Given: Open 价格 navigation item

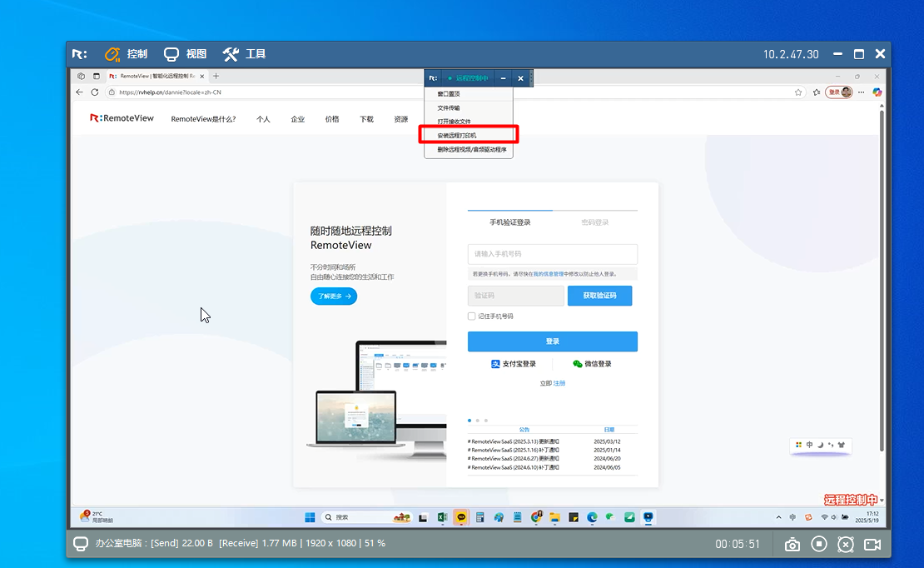Looking at the screenshot, I should pos(332,119).
